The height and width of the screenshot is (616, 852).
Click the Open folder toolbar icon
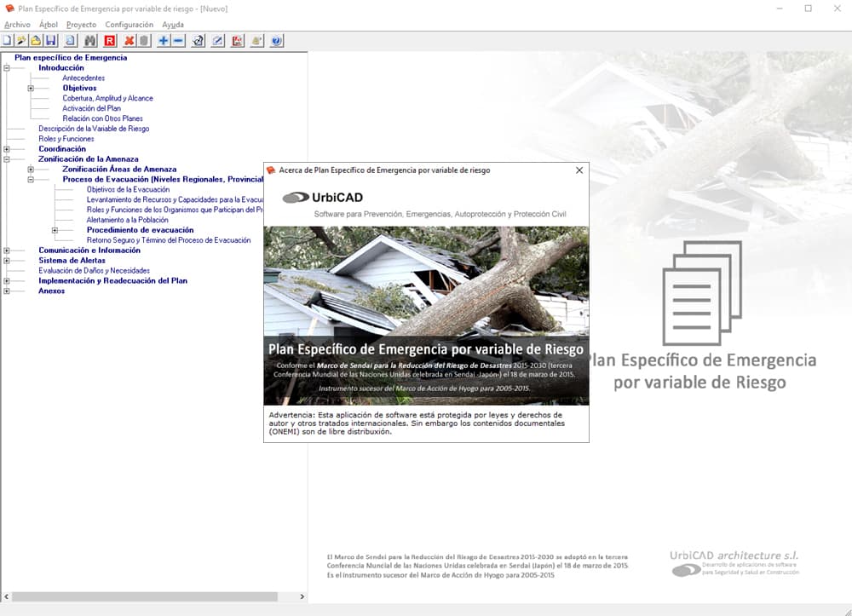click(36, 41)
